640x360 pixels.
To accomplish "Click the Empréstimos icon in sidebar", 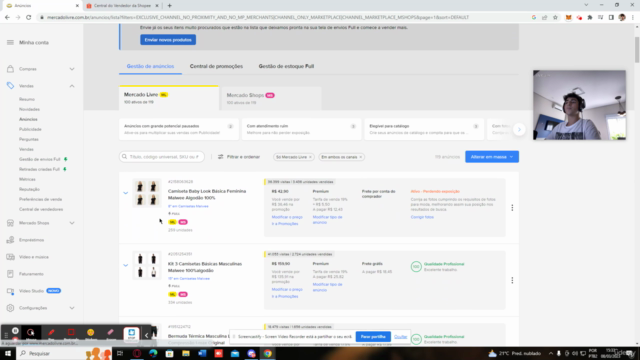I will 10,240.
